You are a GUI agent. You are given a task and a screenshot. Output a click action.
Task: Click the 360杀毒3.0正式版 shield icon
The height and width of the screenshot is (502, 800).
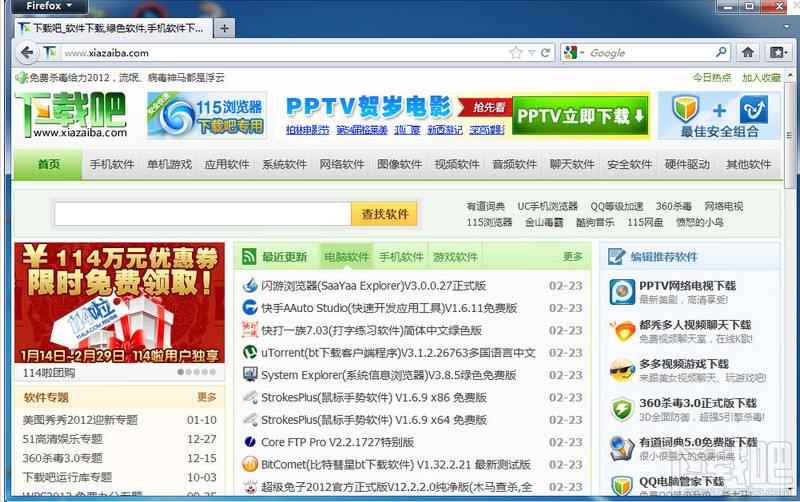[622, 409]
